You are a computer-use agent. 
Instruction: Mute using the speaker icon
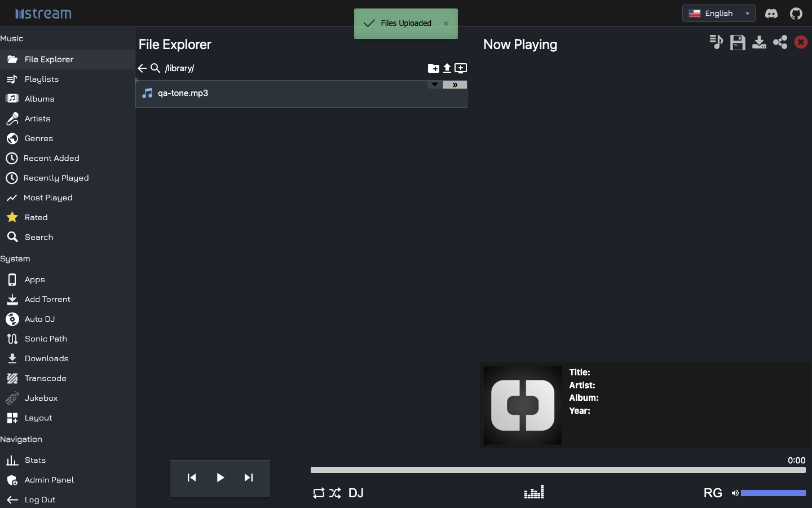pyautogui.click(x=735, y=493)
